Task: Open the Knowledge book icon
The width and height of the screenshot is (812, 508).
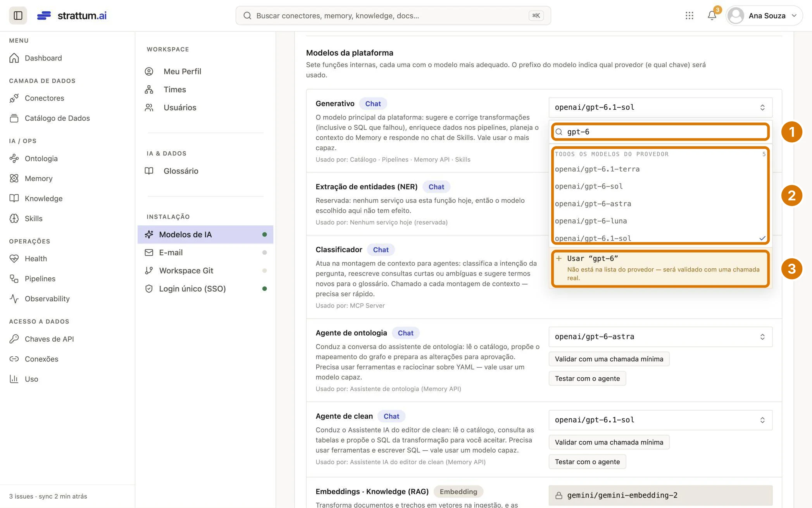Action: pos(14,199)
